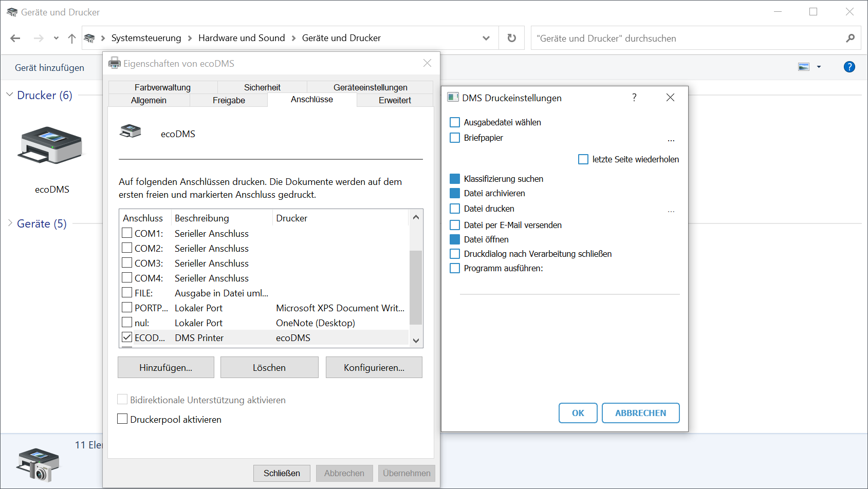Viewport: 868px width, 489px height.
Task: Toggle Datei öffnen checkbox
Action: tap(455, 239)
